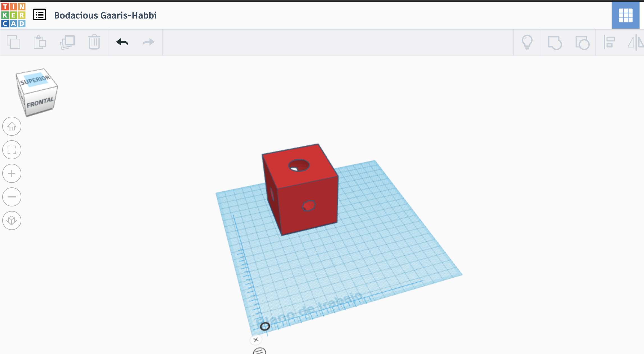644x354 pixels.
Task: Click the Delete trash icon
Action: click(x=94, y=42)
